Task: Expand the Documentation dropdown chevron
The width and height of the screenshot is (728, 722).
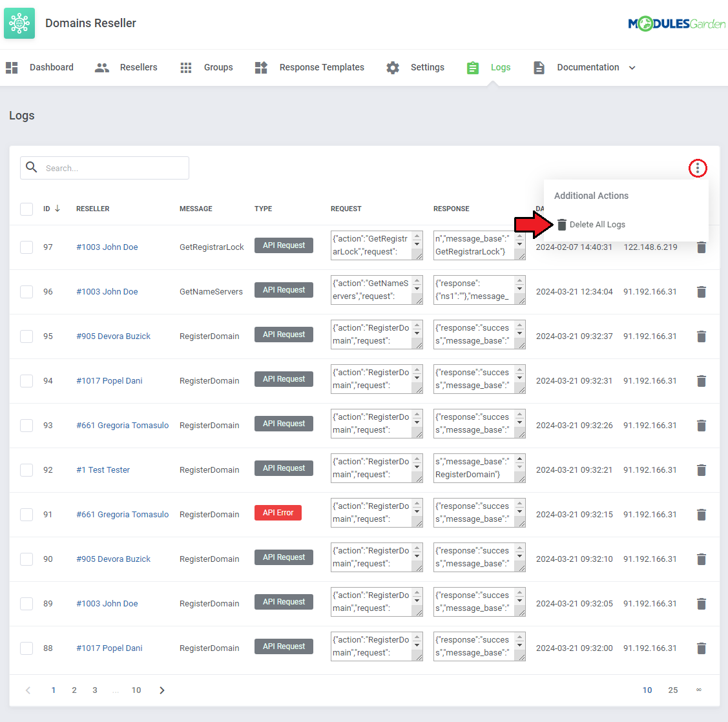Action: pos(632,68)
